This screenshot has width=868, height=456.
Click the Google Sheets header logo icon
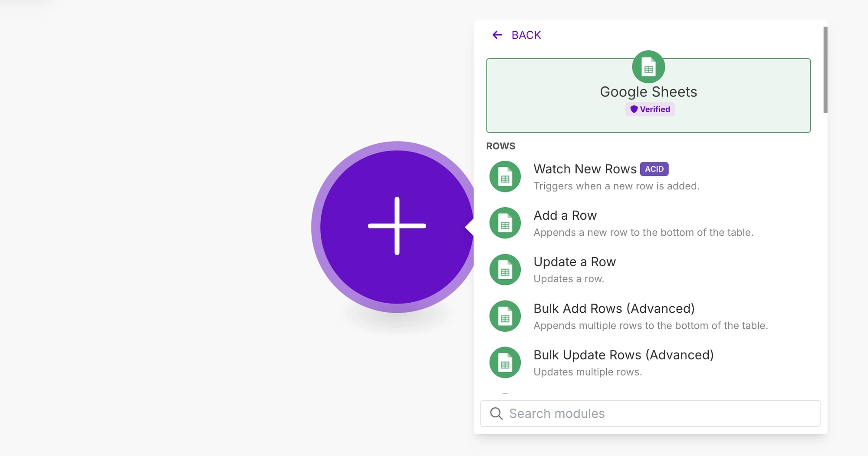tap(648, 67)
